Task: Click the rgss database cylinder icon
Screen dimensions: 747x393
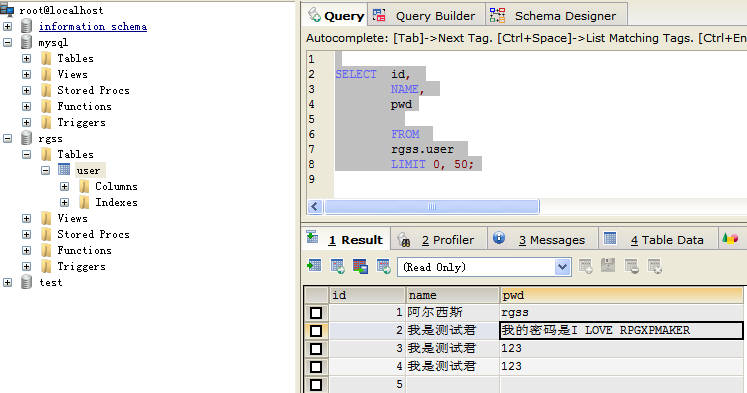Action: [27, 138]
